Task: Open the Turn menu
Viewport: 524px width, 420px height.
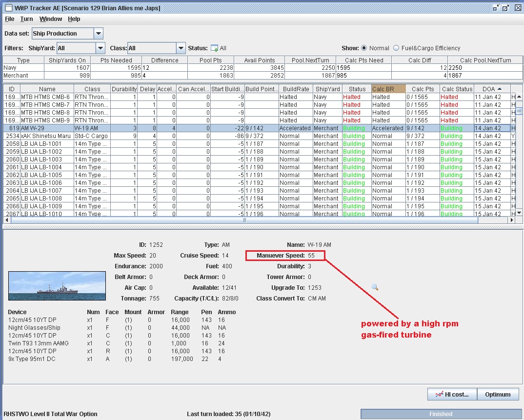Action: click(26, 19)
